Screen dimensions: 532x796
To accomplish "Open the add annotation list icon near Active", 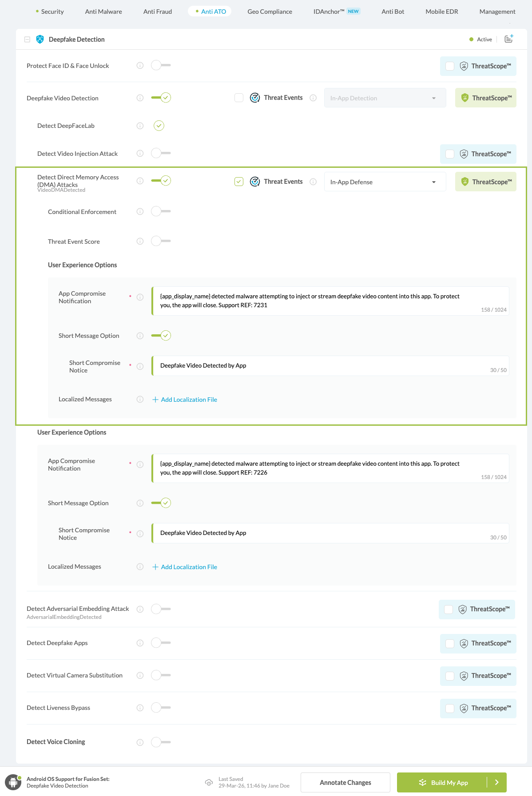I will [509, 39].
